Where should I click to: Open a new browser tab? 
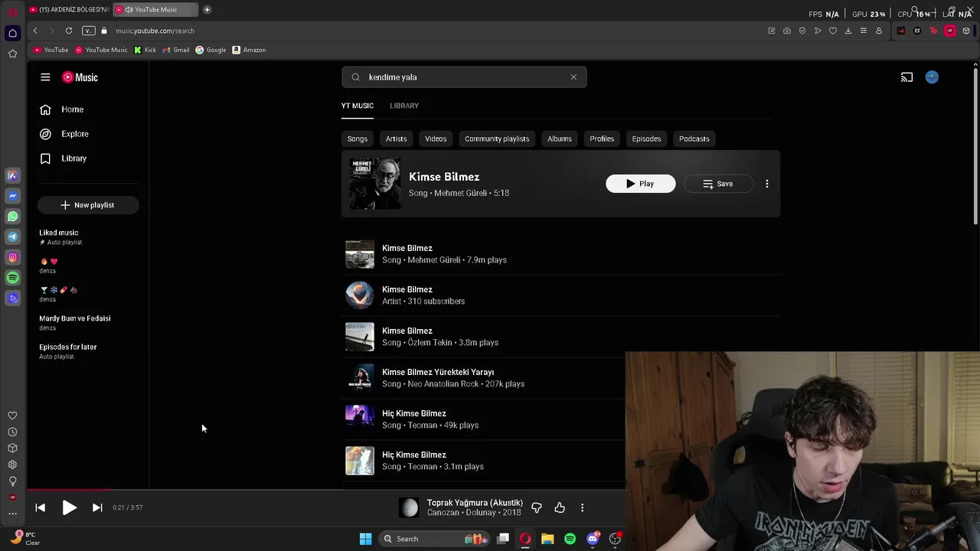tap(207, 9)
